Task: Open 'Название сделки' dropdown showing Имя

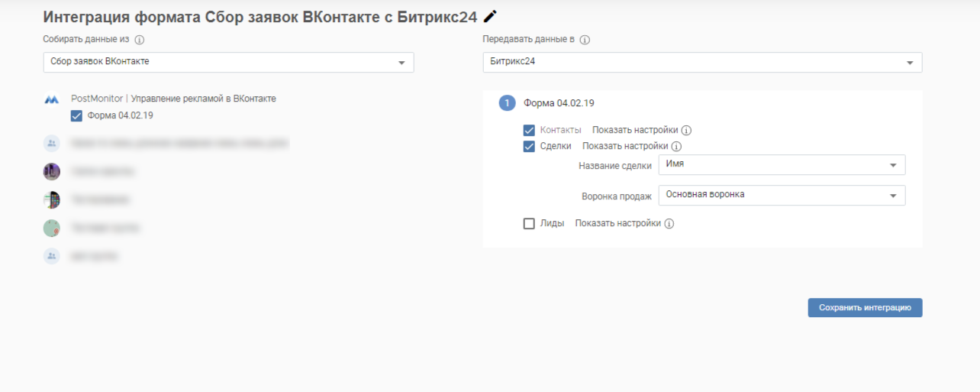Action: (x=782, y=165)
